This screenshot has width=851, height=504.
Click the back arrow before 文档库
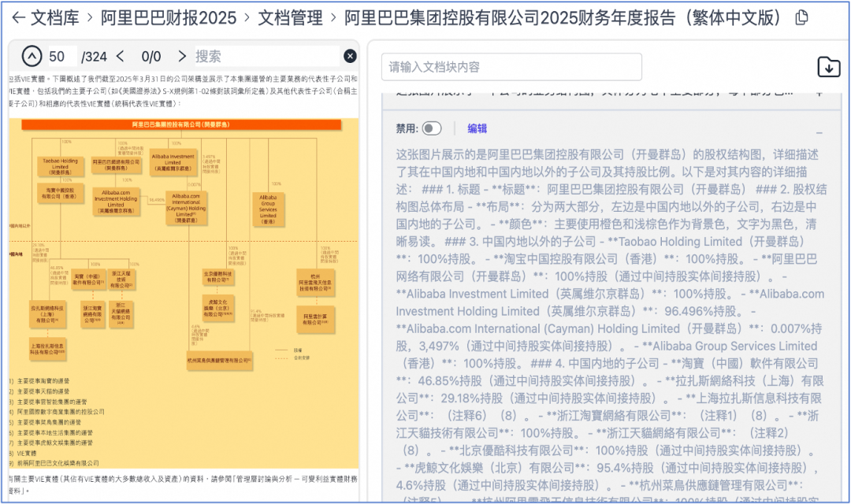(x=18, y=18)
